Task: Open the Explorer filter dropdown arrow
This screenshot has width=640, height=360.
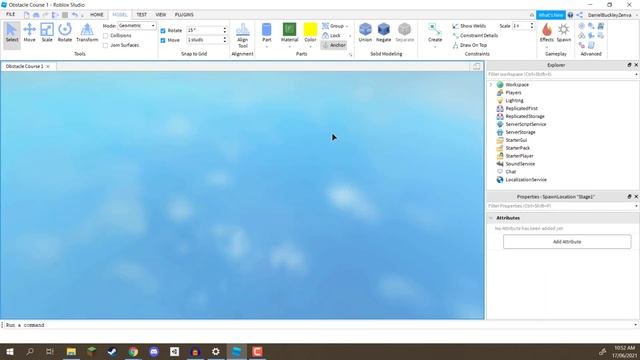Action: coord(636,75)
